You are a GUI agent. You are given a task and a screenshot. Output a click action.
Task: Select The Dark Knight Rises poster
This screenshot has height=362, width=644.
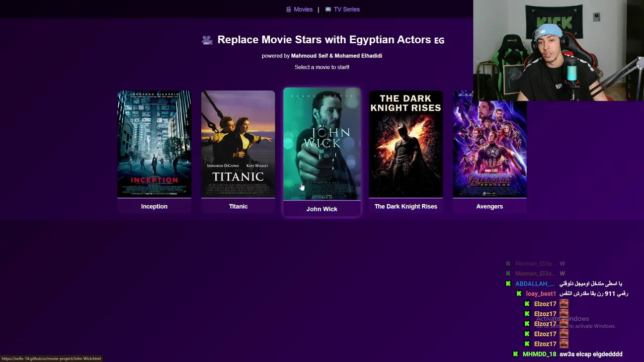pyautogui.click(x=406, y=144)
